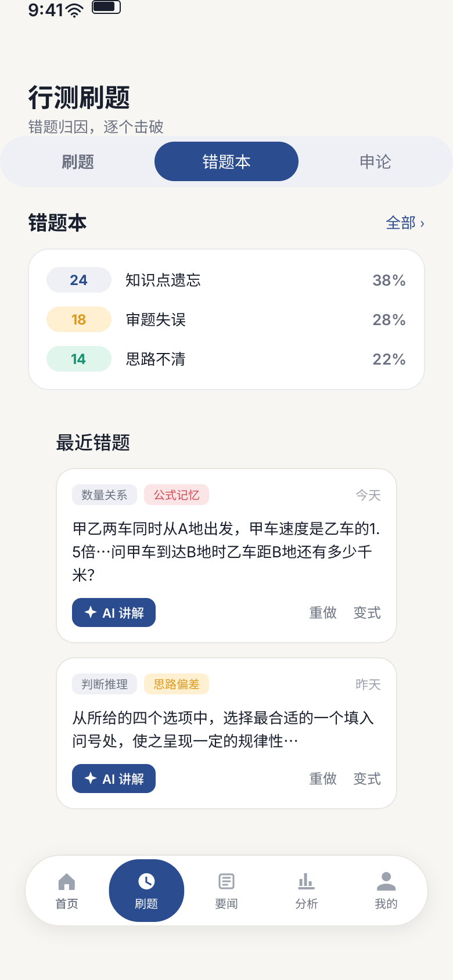Click AI 讲解 on the 数量关系 question
The width and height of the screenshot is (453, 980).
click(x=114, y=613)
